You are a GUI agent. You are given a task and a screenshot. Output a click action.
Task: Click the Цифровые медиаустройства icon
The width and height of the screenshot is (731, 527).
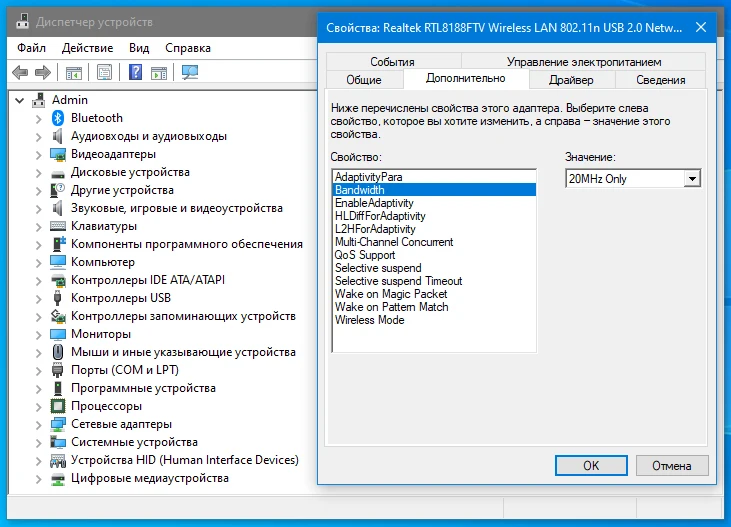pos(58,478)
